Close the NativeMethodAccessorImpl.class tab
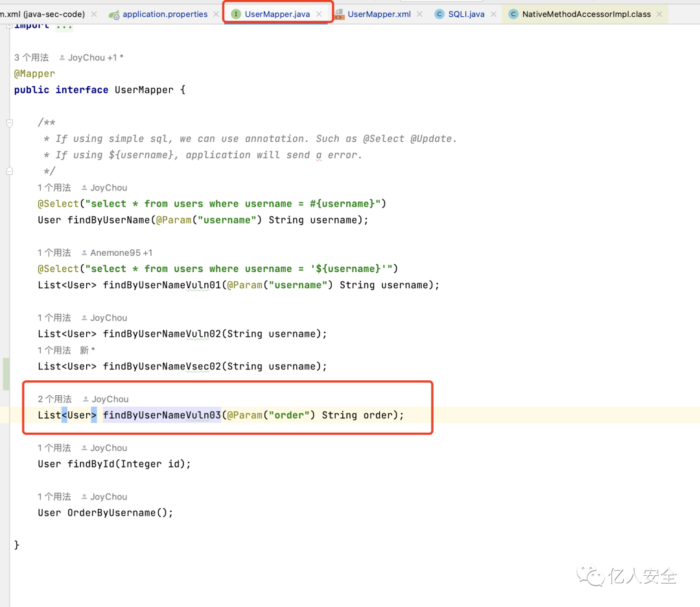 pyautogui.click(x=659, y=14)
